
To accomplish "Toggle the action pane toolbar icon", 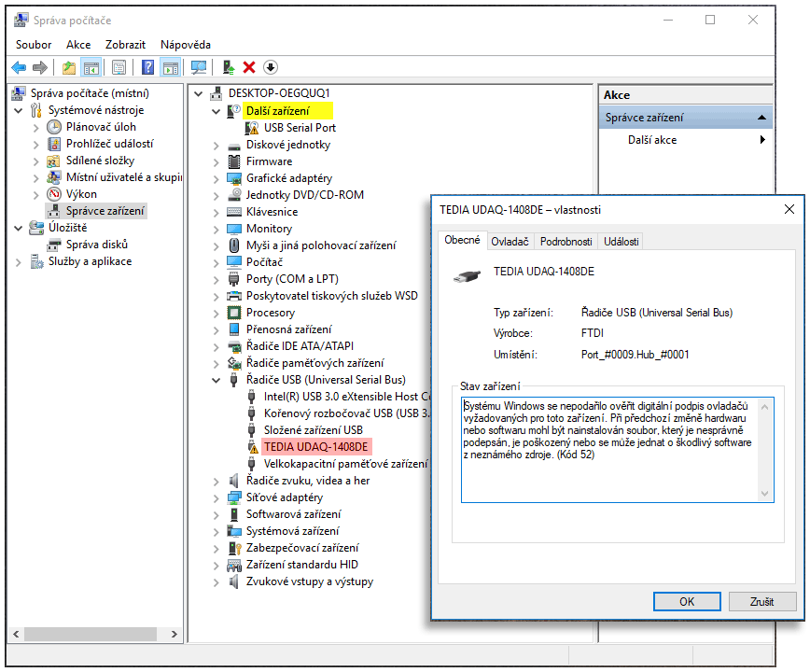I will pos(170,67).
